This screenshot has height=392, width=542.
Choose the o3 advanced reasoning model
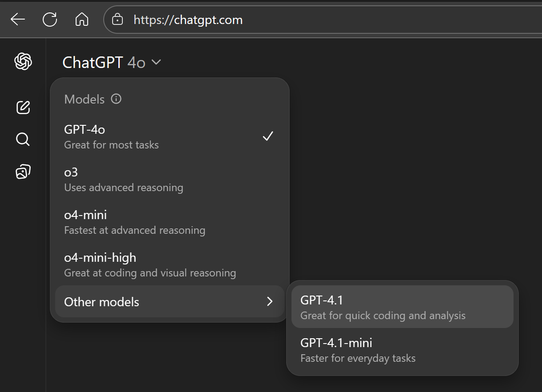pos(170,179)
